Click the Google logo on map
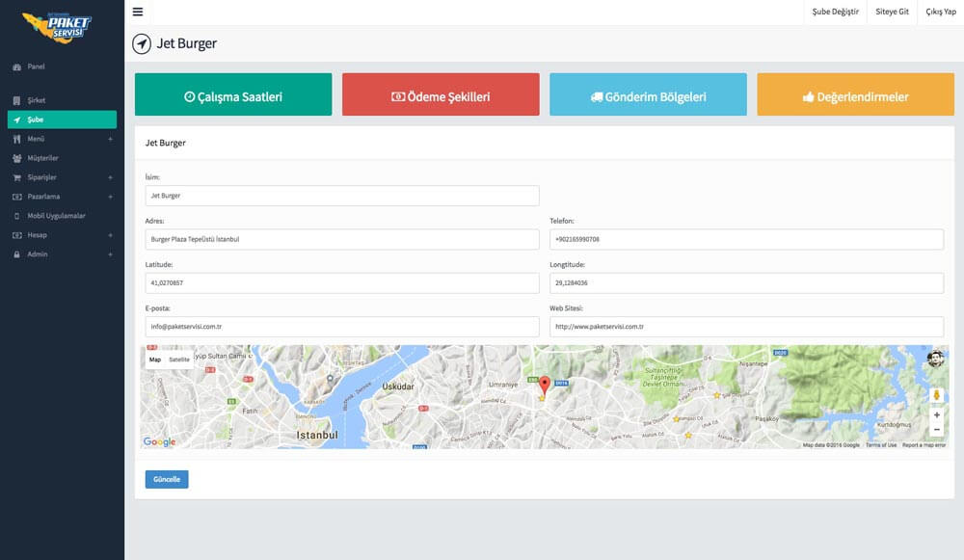Viewport: 964px width, 560px height. (x=160, y=441)
